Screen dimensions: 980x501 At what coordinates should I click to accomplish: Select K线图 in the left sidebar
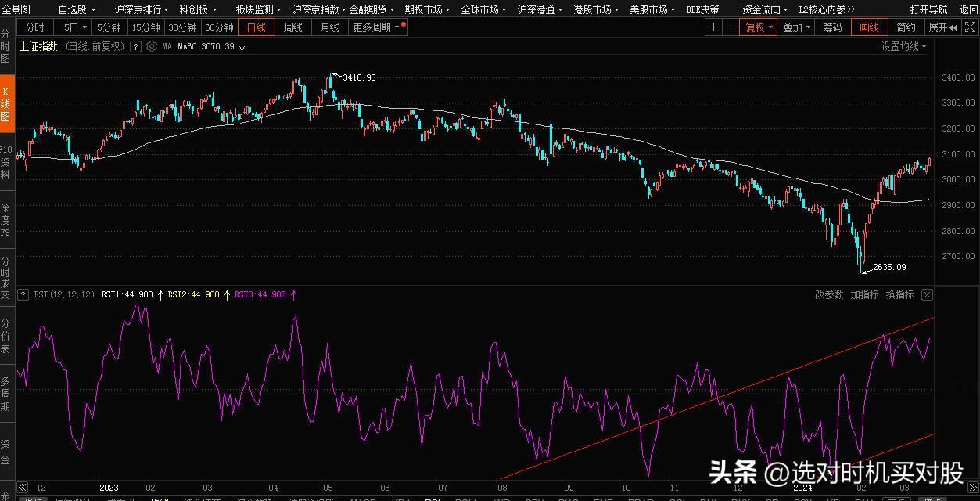pos(5,103)
